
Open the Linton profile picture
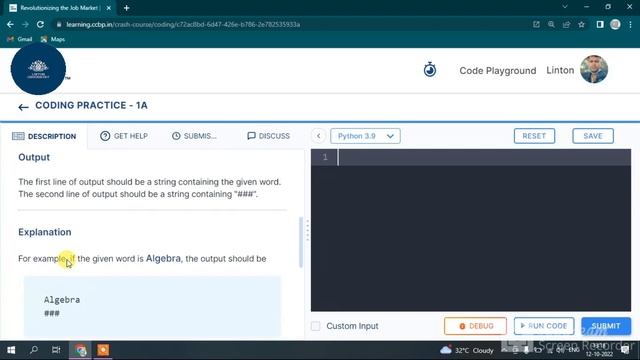(x=594, y=69)
